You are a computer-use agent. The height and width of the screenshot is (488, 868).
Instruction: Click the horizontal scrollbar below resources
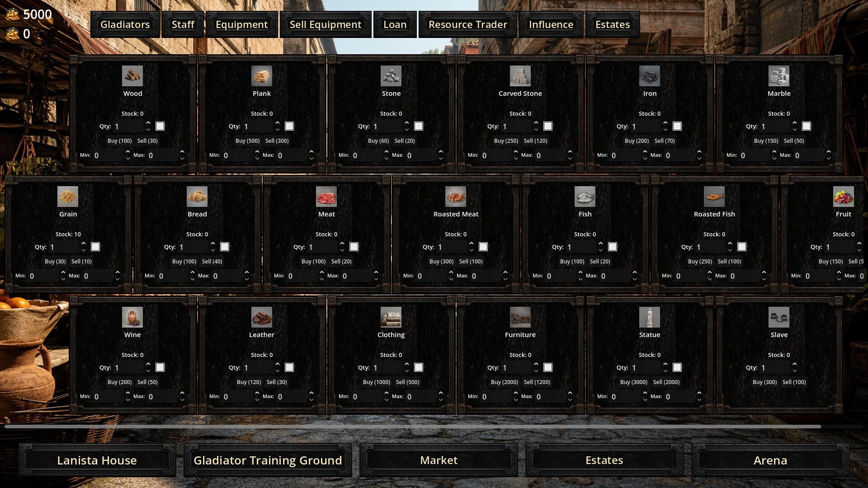coord(413,427)
